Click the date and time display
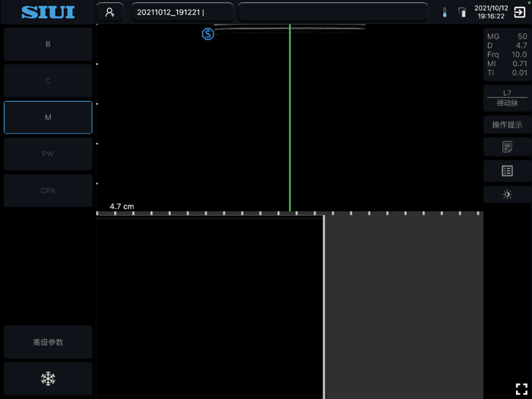Image resolution: width=532 pixels, height=399 pixels. (491, 12)
